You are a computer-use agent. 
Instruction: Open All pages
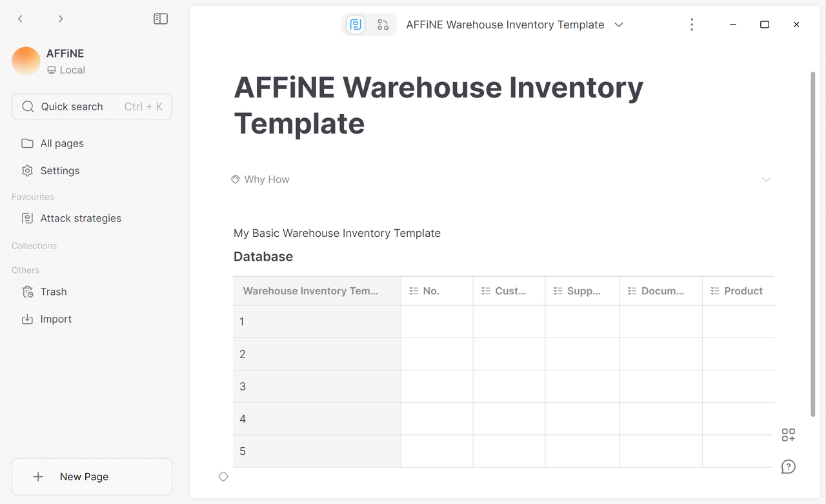click(x=92, y=143)
